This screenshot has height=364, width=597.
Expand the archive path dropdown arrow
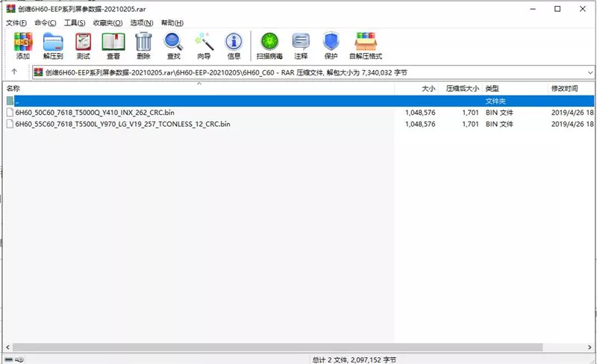(590, 72)
